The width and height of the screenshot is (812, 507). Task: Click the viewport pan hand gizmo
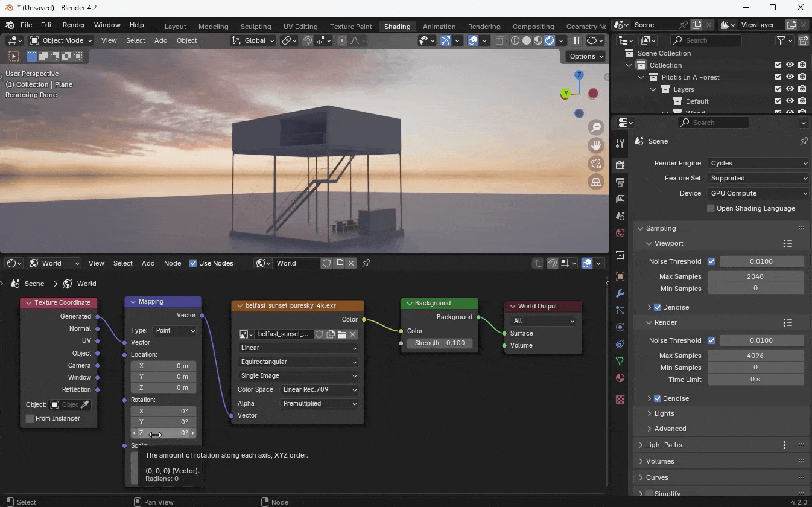click(596, 145)
